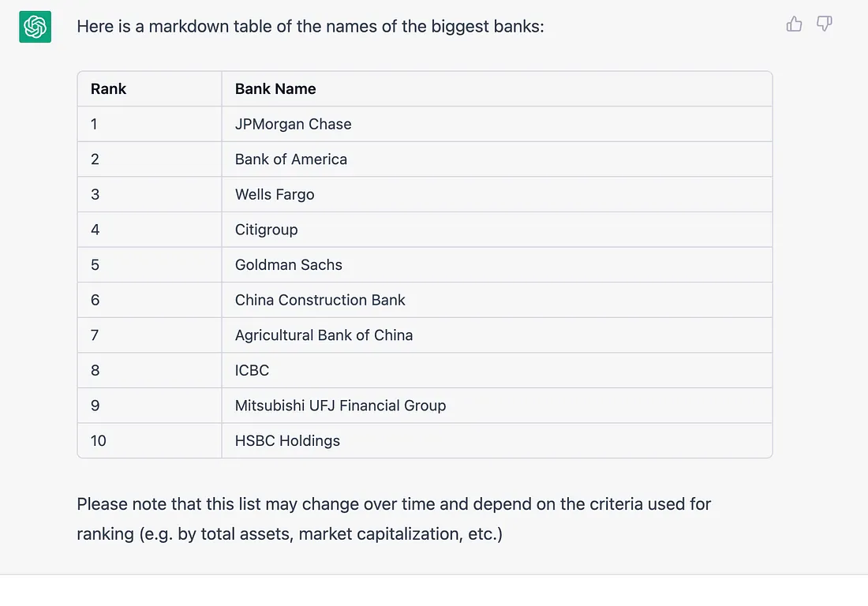This screenshot has width=868, height=606.
Task: Click the Bank of America cell
Action: tap(496, 159)
